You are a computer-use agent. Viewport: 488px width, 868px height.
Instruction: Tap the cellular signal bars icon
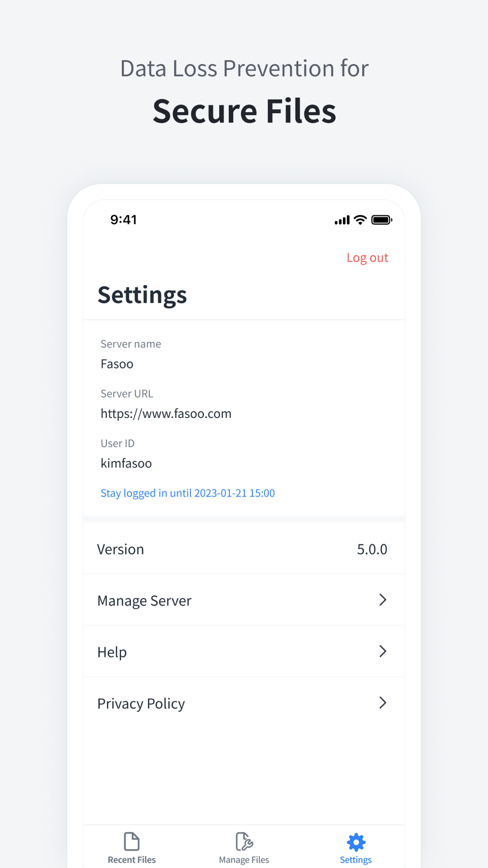click(342, 220)
